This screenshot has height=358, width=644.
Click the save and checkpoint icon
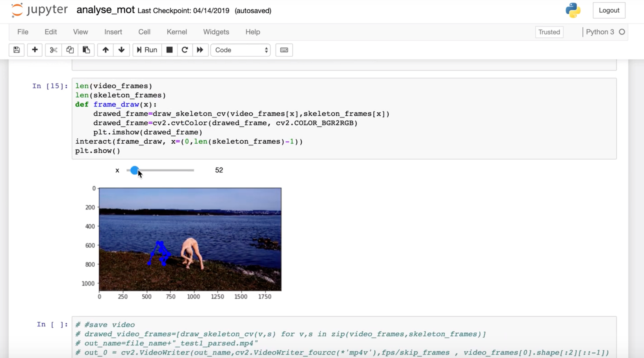pyautogui.click(x=17, y=50)
